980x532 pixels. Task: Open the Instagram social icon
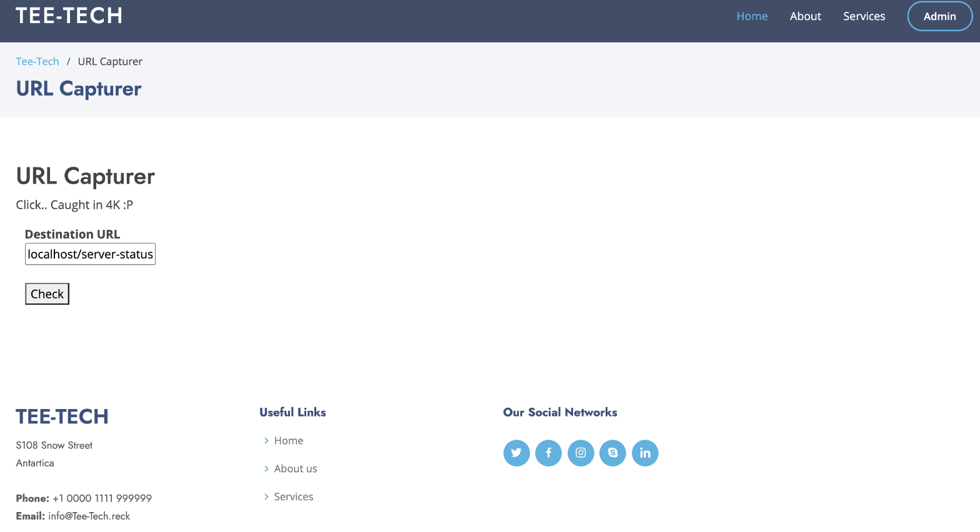tap(581, 453)
